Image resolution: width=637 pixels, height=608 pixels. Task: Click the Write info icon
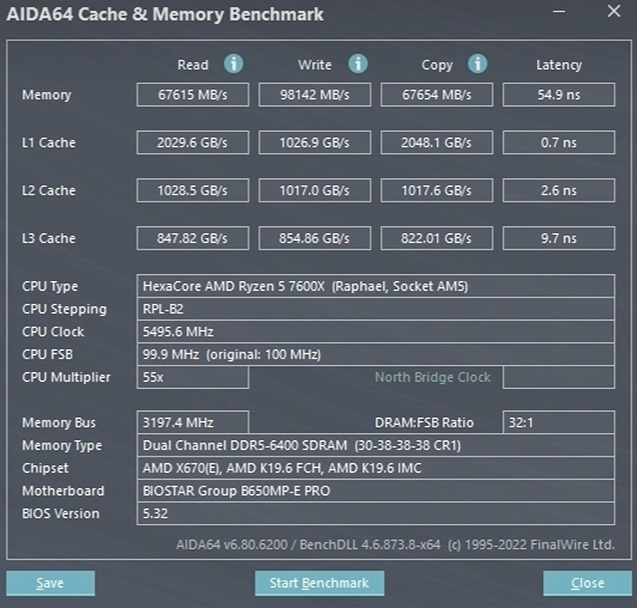(x=358, y=64)
